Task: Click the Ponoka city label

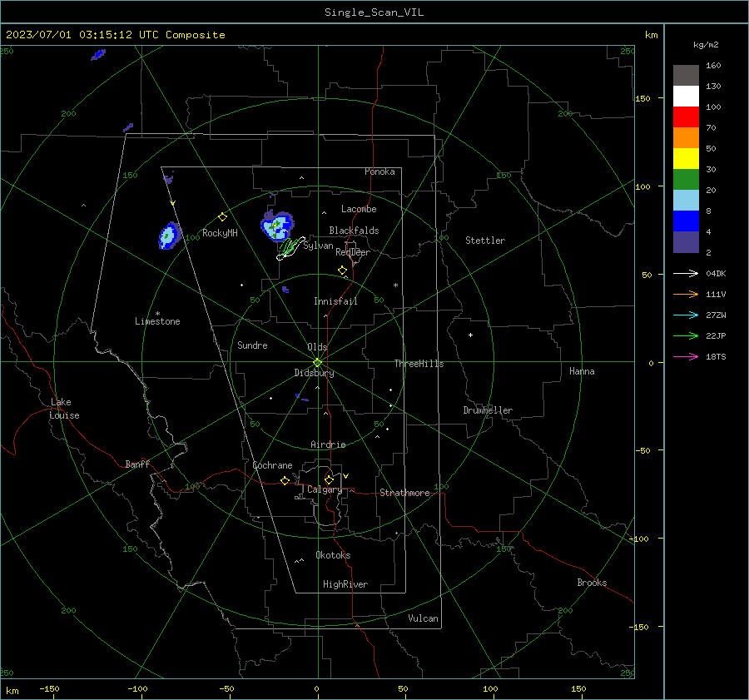Action: pos(379,171)
